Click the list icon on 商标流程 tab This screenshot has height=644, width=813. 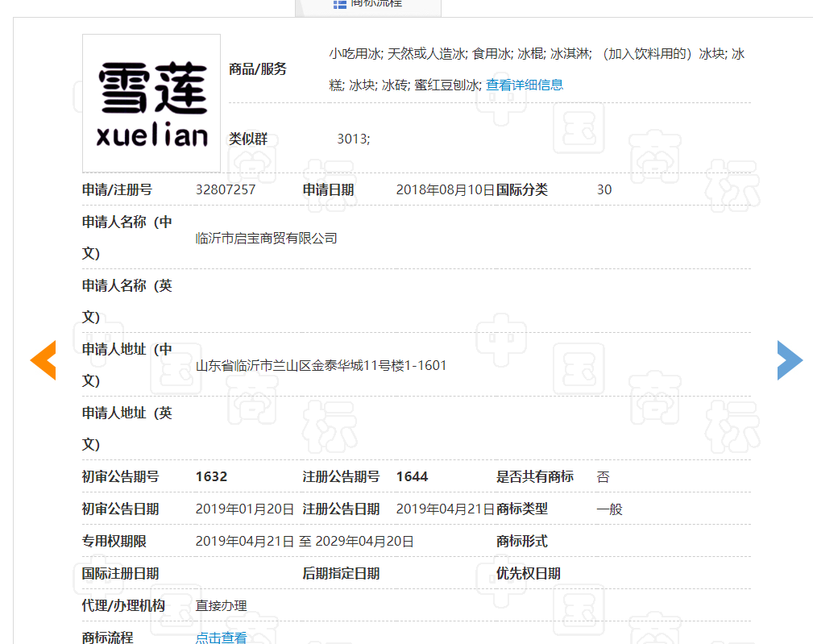pos(339,3)
